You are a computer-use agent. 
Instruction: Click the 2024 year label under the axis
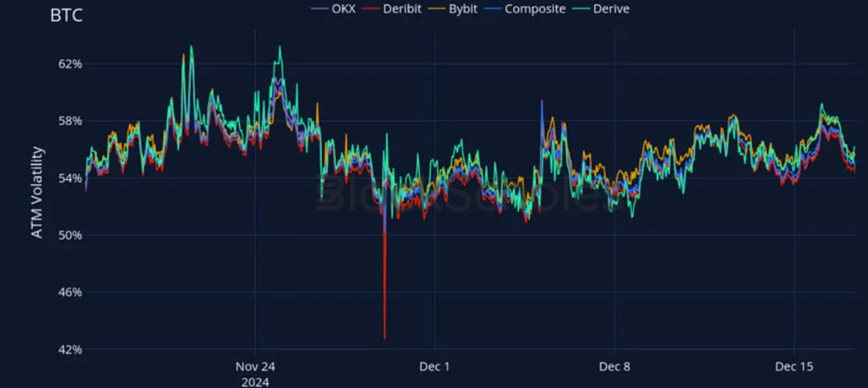(255, 382)
